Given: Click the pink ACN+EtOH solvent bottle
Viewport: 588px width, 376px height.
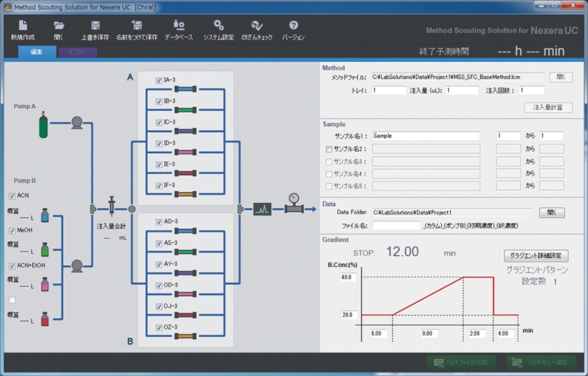Looking at the screenshot, I should (x=44, y=284).
